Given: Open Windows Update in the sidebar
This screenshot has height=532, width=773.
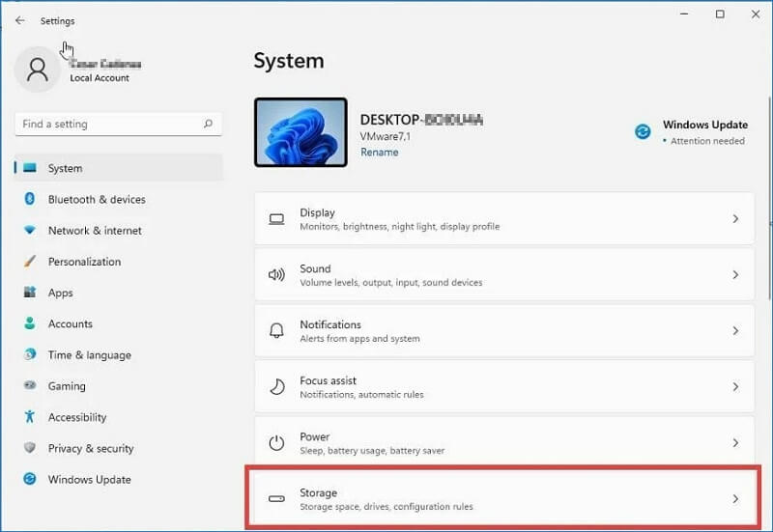Looking at the screenshot, I should [x=119, y=478].
